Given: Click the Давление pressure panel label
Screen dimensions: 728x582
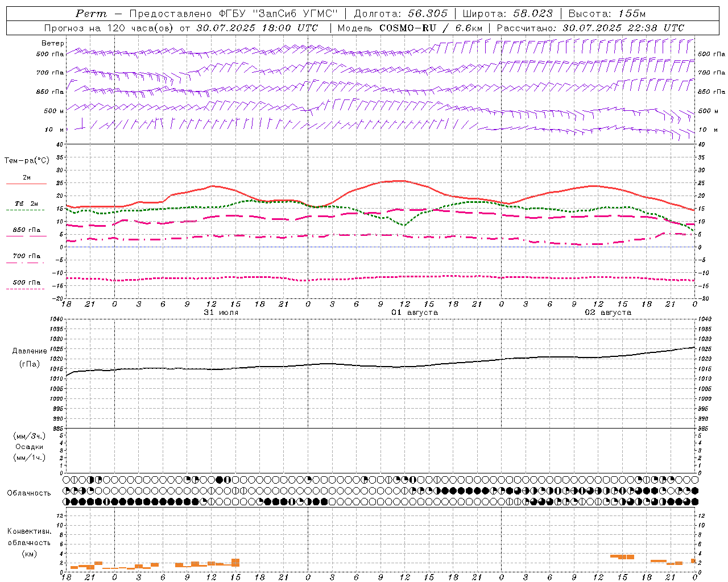Looking at the screenshot, I should (x=30, y=351).
